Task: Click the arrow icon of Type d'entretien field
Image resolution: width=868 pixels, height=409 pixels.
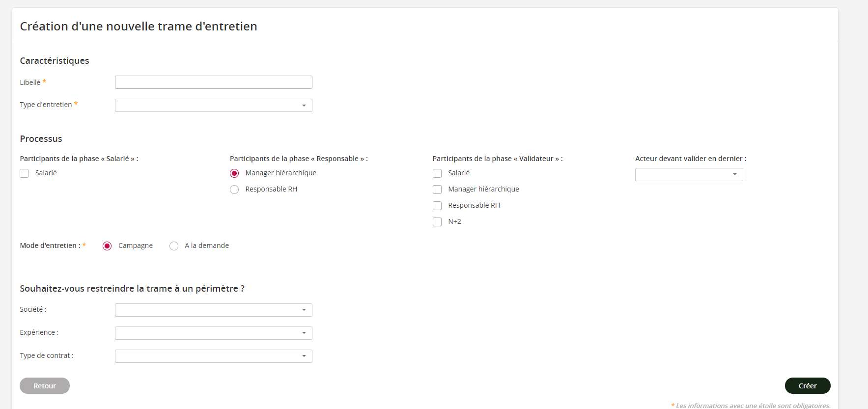Action: click(x=304, y=106)
